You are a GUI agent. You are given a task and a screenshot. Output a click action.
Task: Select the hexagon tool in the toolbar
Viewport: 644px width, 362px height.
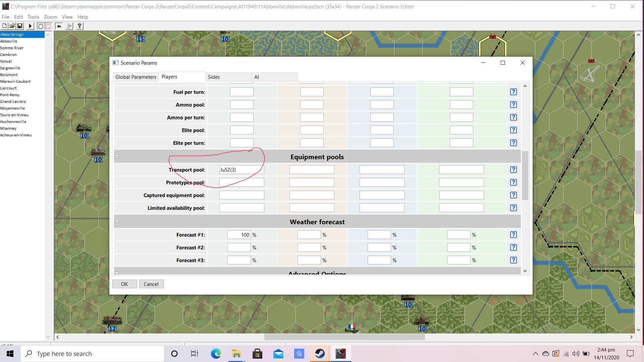click(41, 26)
